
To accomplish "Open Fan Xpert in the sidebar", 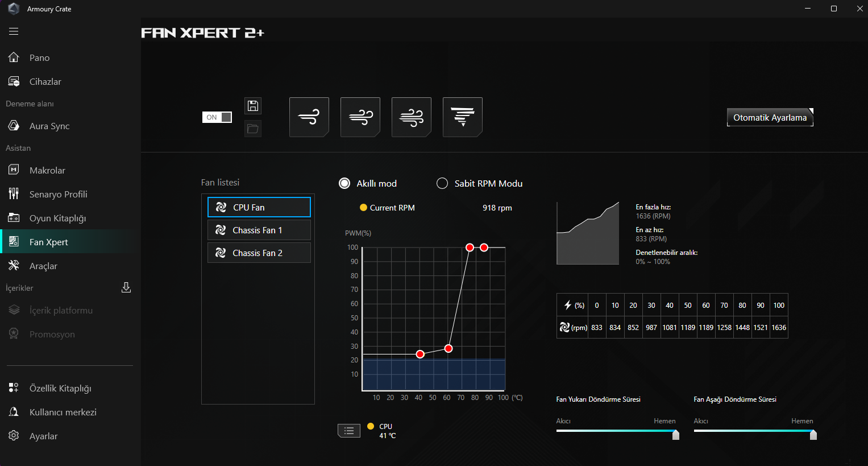I will point(70,242).
